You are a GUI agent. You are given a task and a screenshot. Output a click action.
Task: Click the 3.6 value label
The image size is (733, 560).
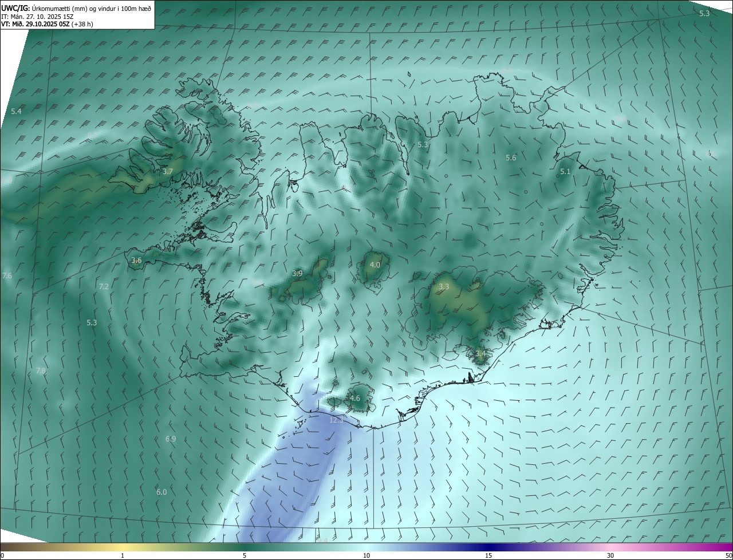click(136, 261)
